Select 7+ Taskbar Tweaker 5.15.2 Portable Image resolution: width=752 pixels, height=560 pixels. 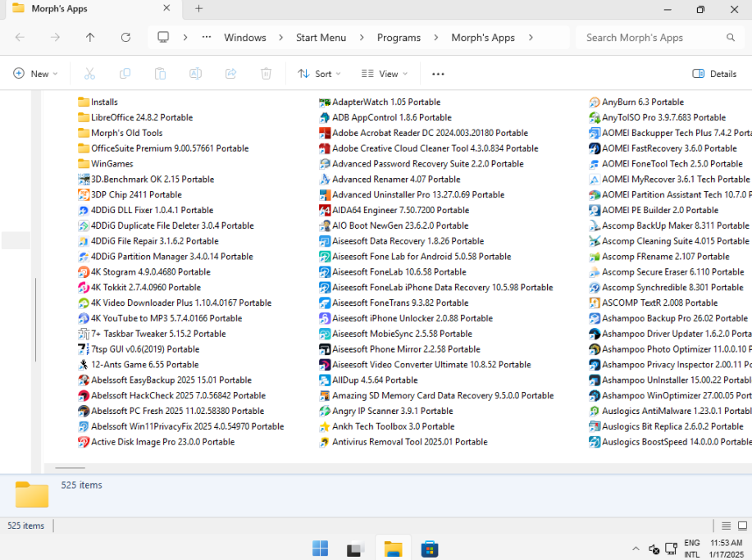[x=152, y=334]
